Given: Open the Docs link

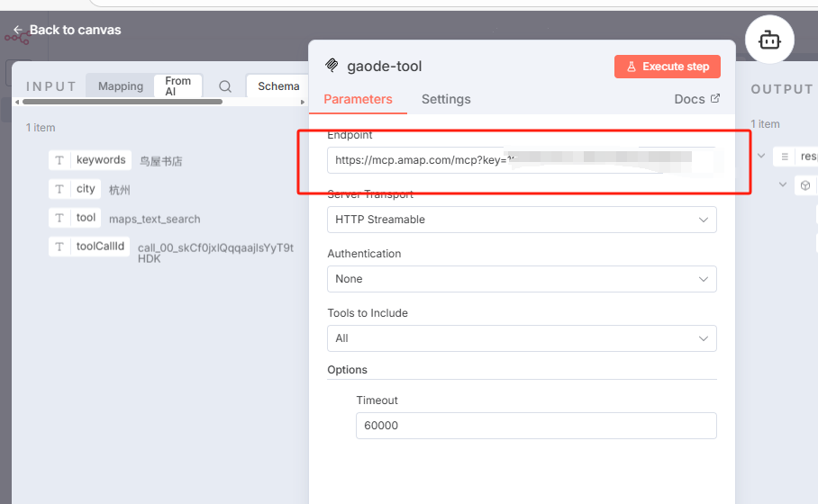Looking at the screenshot, I should point(696,99).
